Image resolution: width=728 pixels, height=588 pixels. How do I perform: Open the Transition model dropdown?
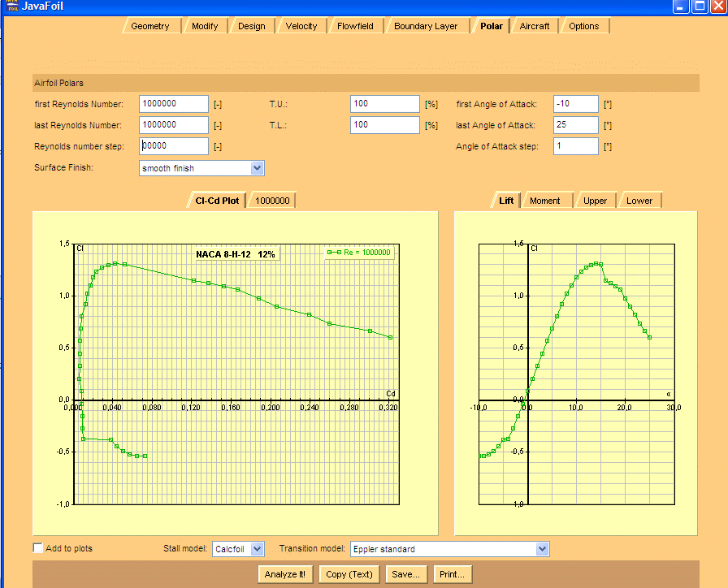pos(542,549)
